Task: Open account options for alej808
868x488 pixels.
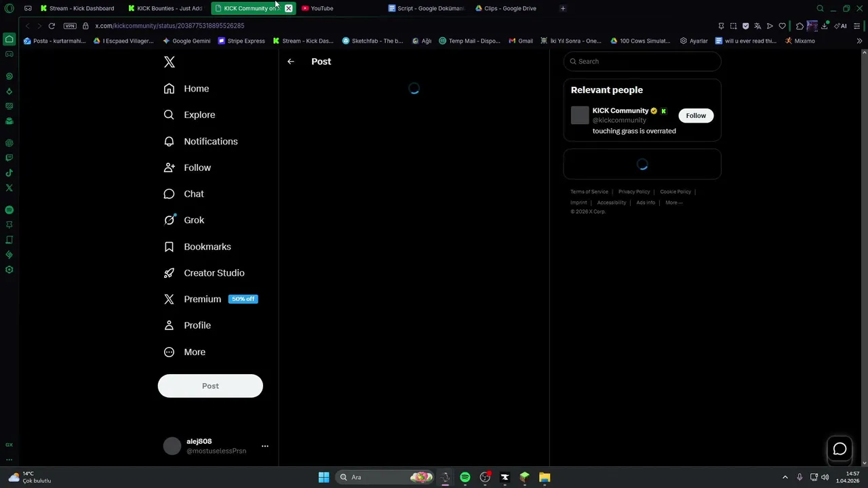Action: coord(265,446)
